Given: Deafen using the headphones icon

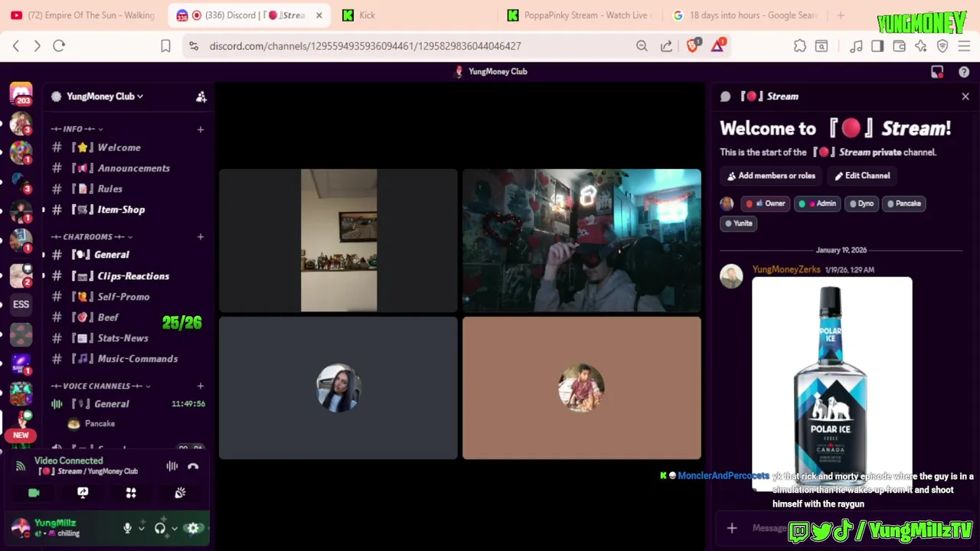Looking at the screenshot, I should [x=159, y=528].
